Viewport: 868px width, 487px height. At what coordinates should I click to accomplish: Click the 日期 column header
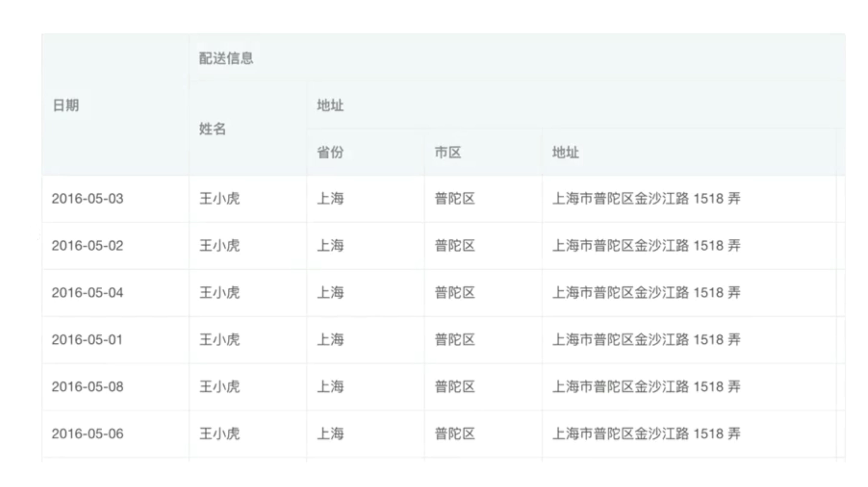click(66, 106)
